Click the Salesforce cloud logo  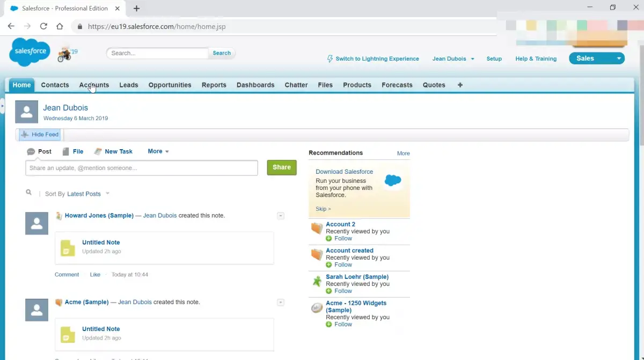click(30, 52)
